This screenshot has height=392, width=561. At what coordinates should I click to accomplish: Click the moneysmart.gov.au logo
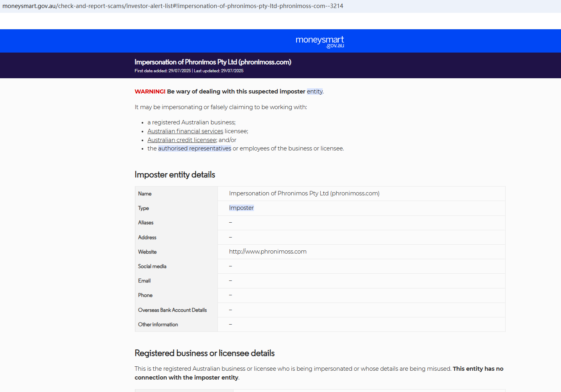tap(320, 42)
